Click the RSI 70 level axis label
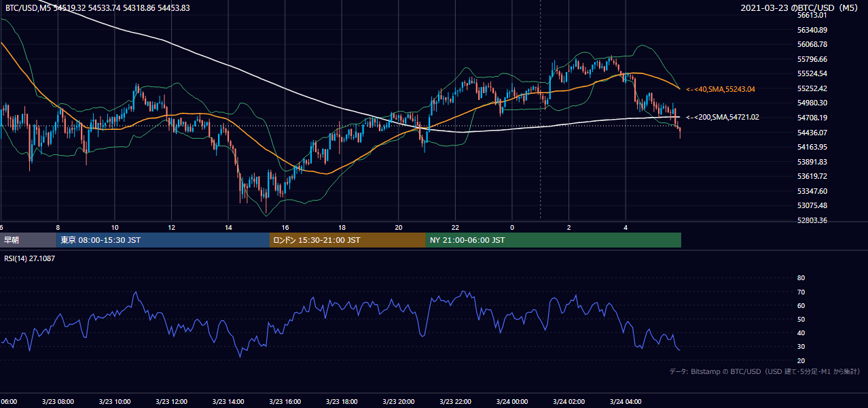This screenshot has height=408, width=868. pyautogui.click(x=801, y=292)
